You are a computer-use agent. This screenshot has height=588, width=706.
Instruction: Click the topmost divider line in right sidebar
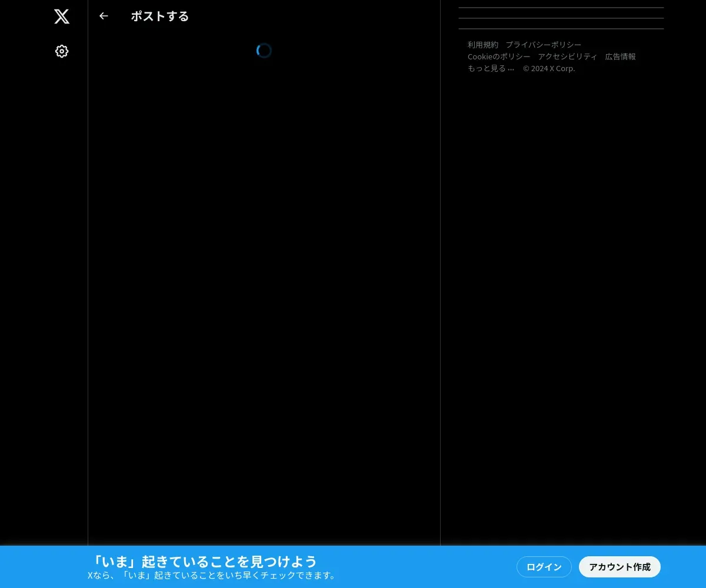pos(561,8)
